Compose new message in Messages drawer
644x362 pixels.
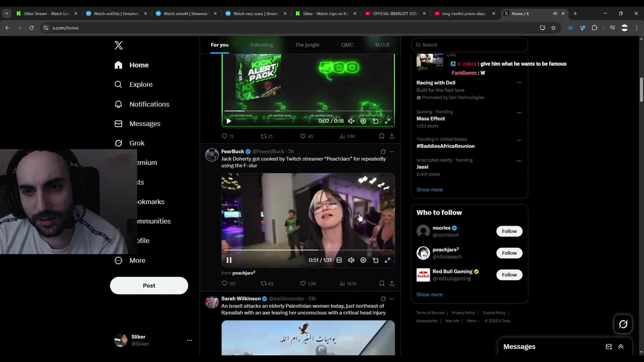(x=609, y=346)
